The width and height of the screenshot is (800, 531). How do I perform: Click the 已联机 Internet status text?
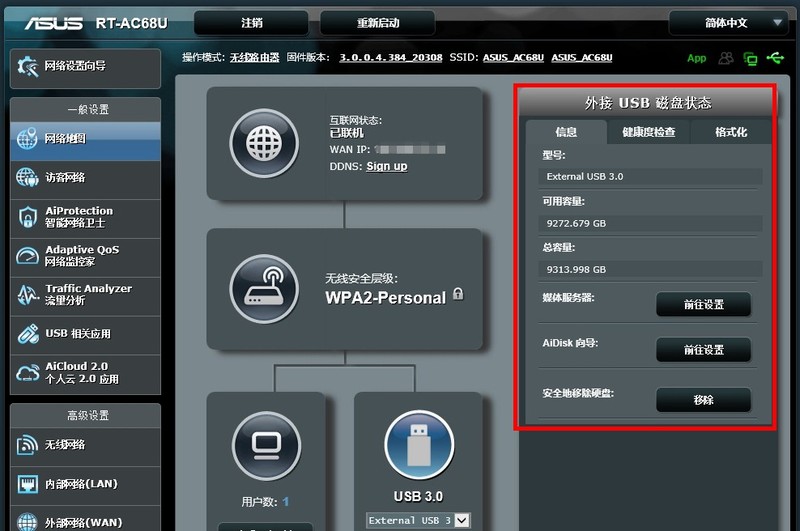click(346, 133)
